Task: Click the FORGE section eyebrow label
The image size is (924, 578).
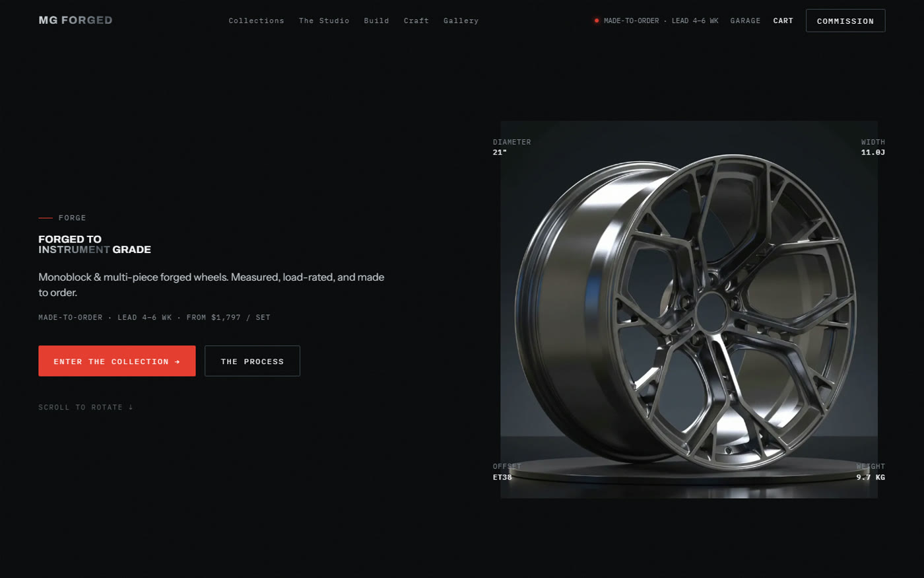Action: pyautogui.click(x=72, y=218)
